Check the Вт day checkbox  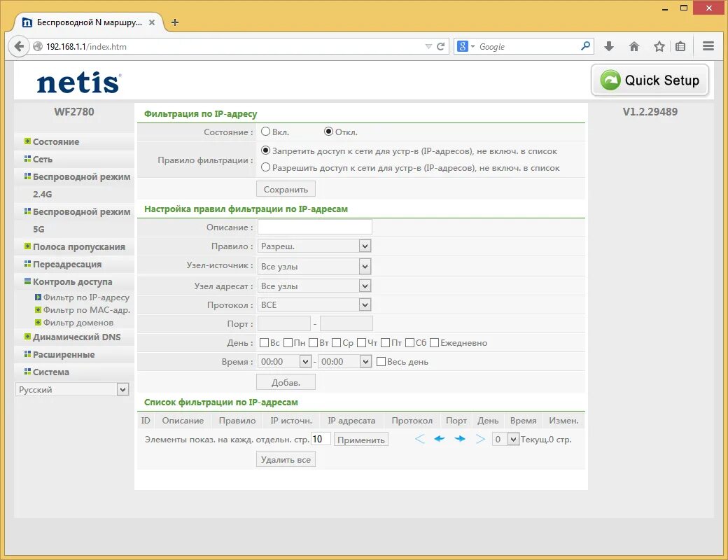coord(314,343)
